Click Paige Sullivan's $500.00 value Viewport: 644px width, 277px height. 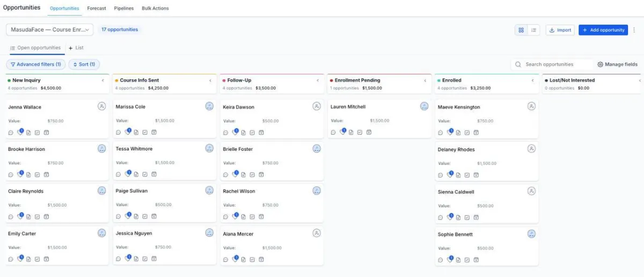(x=163, y=205)
